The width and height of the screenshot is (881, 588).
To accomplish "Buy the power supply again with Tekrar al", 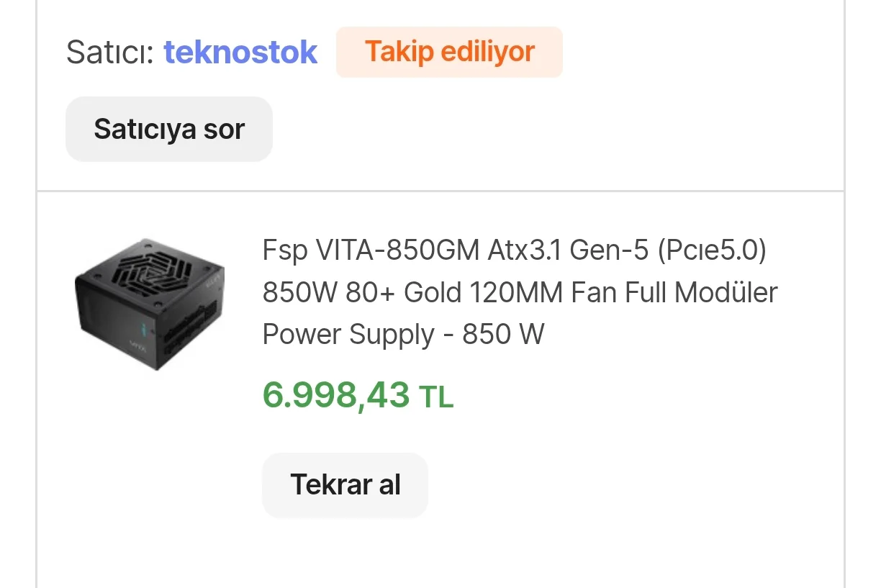I will (345, 484).
